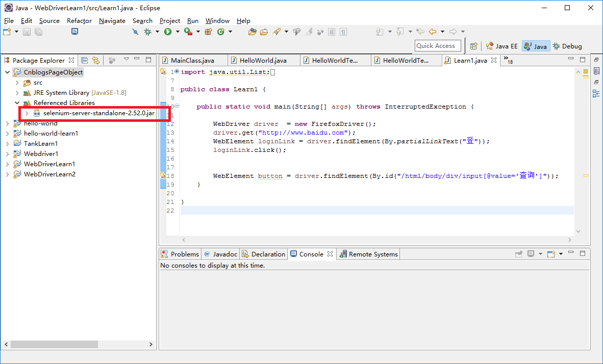
Task: Open the Window menu
Action: (217, 21)
